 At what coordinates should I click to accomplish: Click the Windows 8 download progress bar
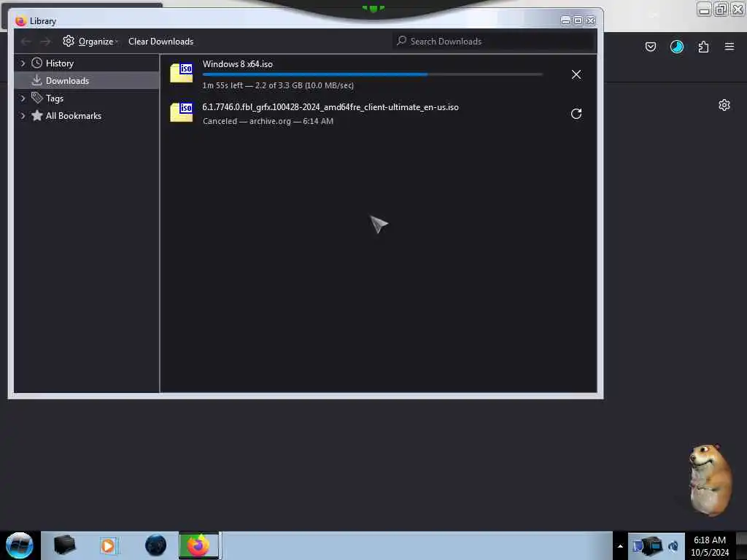(373, 74)
